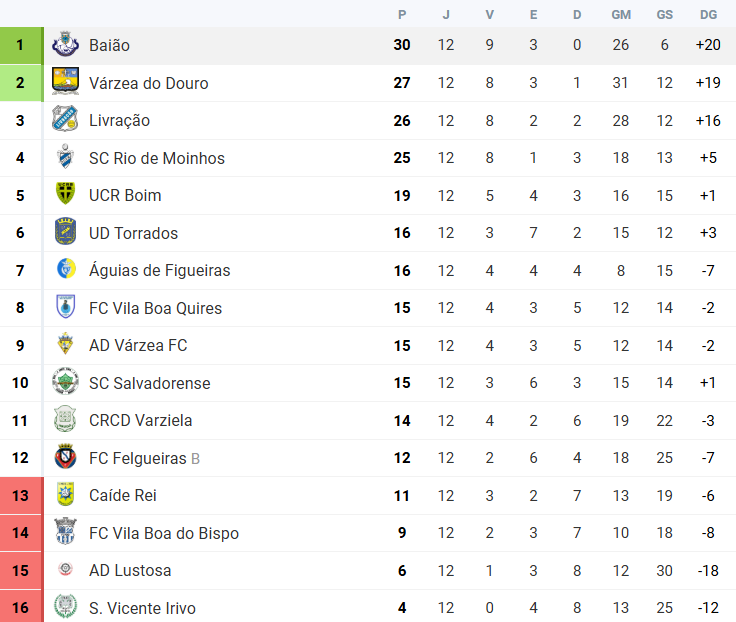Screen dimensions: 736x622
Task: Open AD Lustosa team link
Action: coord(130,570)
